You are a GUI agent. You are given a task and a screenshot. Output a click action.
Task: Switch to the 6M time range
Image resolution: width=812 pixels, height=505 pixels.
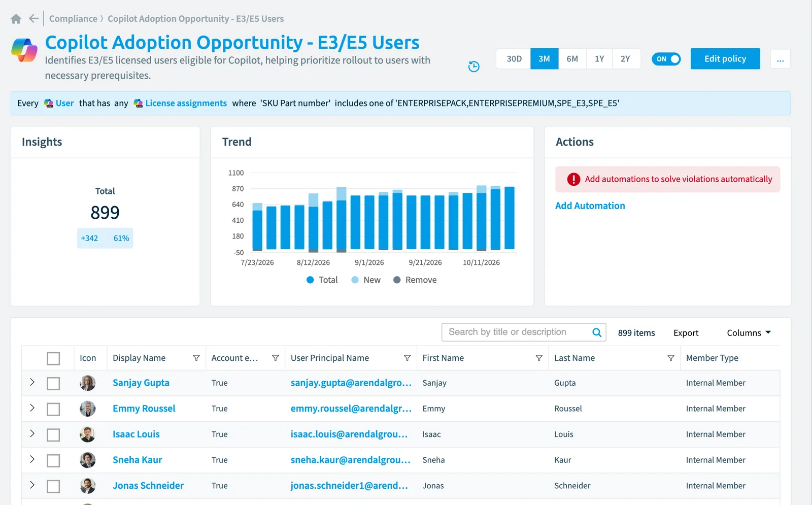click(x=572, y=59)
